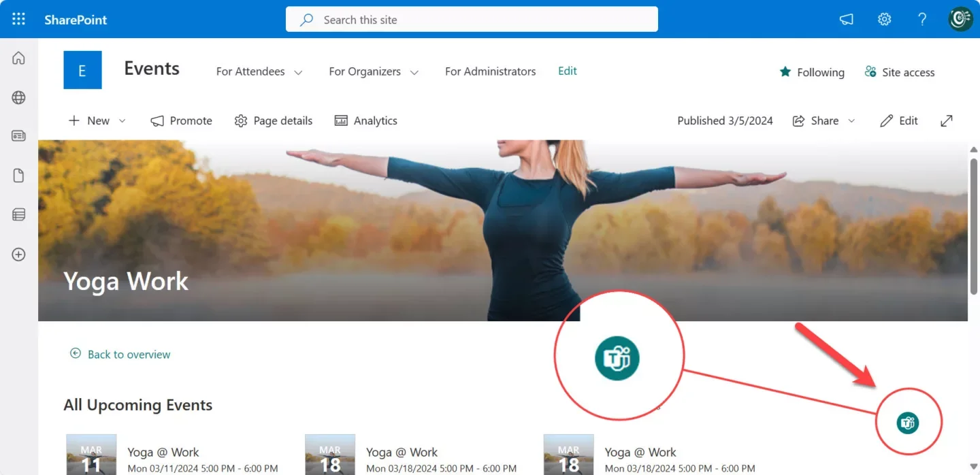Open My sites globe icon
Image resolution: width=980 pixels, height=475 pixels.
click(18, 97)
